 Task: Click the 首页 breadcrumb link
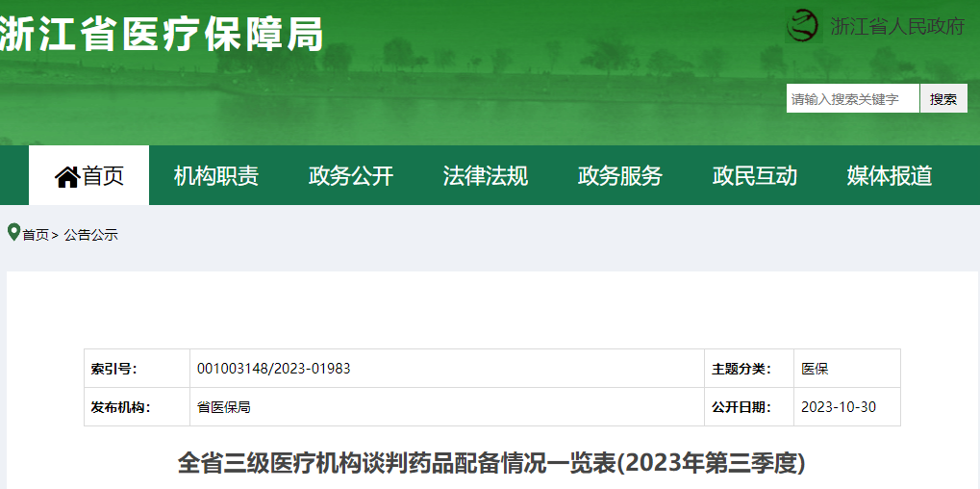point(36,235)
